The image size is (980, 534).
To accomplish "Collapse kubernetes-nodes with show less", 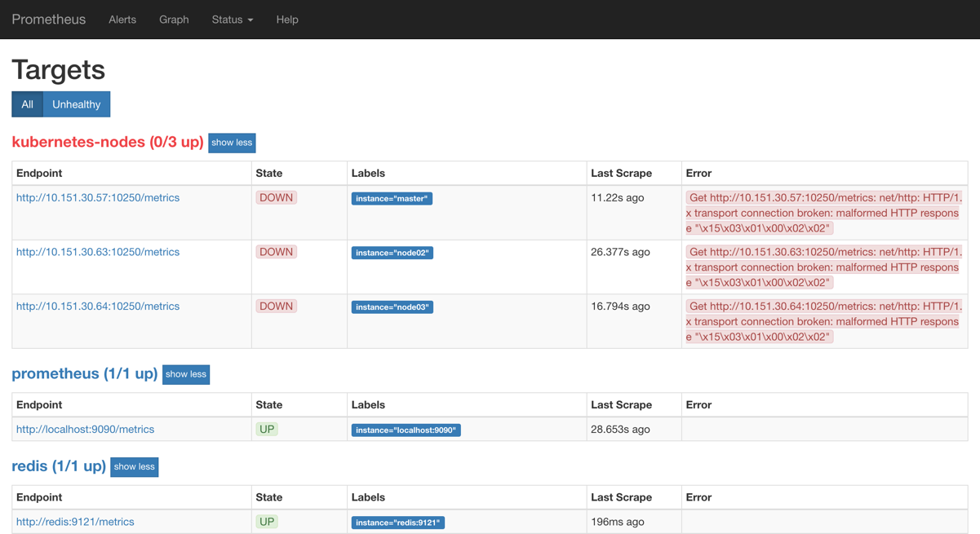I will pyautogui.click(x=232, y=143).
